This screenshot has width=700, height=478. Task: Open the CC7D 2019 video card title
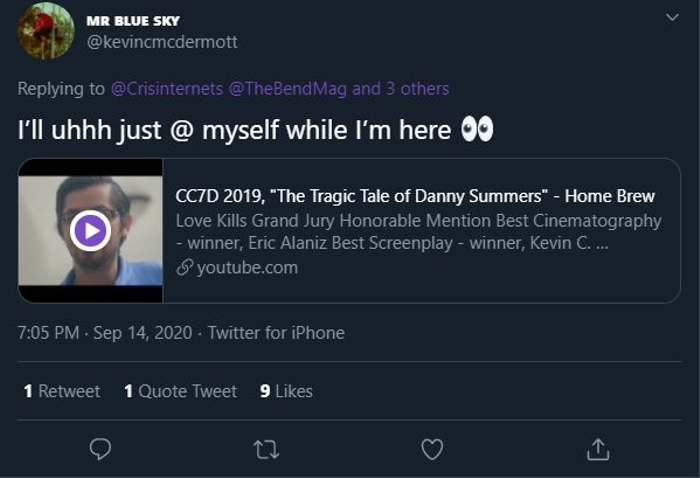click(x=415, y=196)
